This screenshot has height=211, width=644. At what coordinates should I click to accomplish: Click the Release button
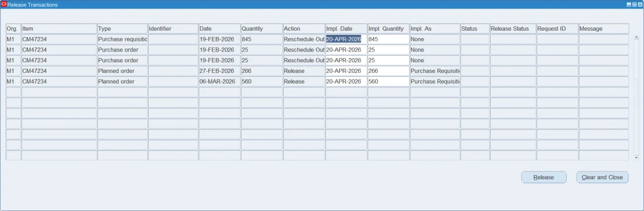[544, 177]
